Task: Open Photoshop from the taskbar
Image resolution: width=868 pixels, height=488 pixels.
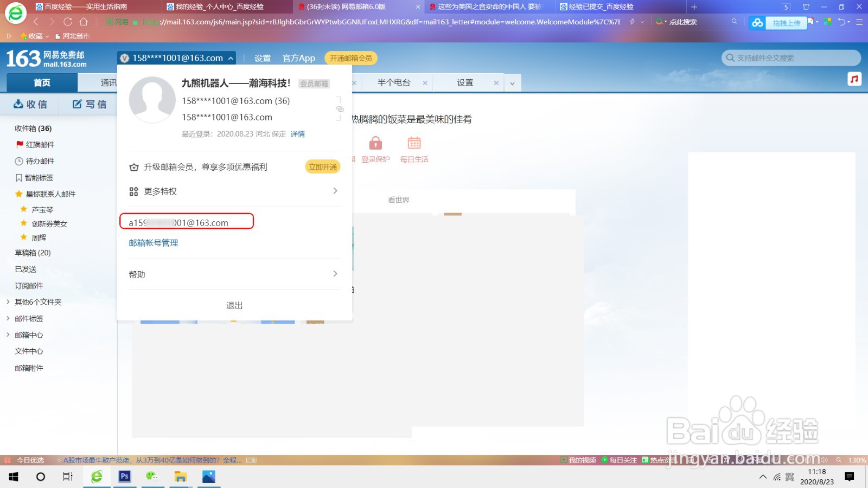Action: [125, 476]
